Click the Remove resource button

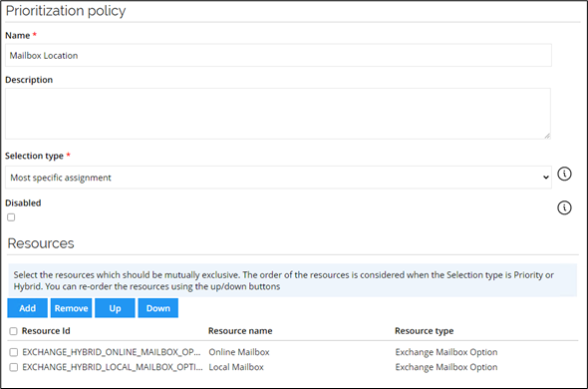pos(71,308)
